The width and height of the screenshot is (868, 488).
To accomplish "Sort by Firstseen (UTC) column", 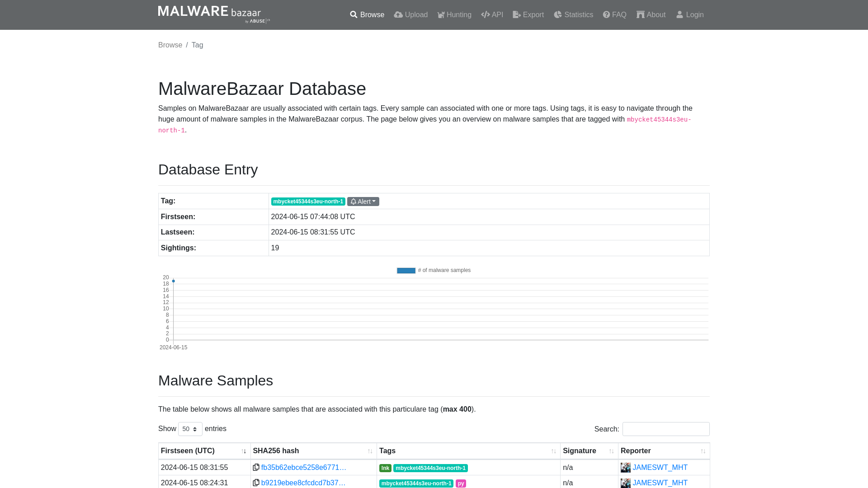I will pyautogui.click(x=204, y=451).
